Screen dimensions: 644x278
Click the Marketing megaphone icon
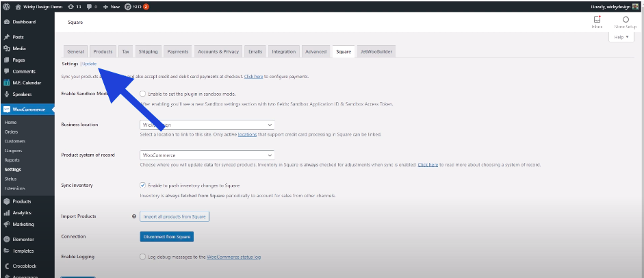pyautogui.click(x=6, y=224)
